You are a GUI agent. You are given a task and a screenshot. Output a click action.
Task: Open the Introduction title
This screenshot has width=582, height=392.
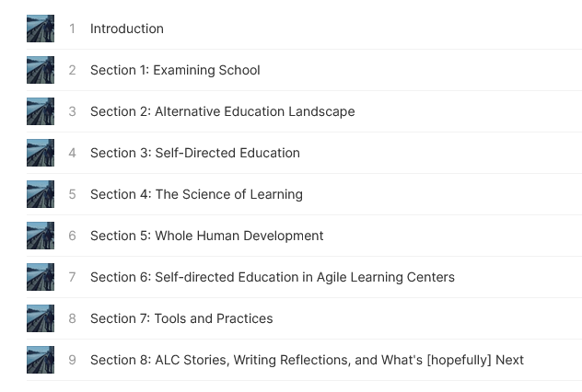point(127,29)
